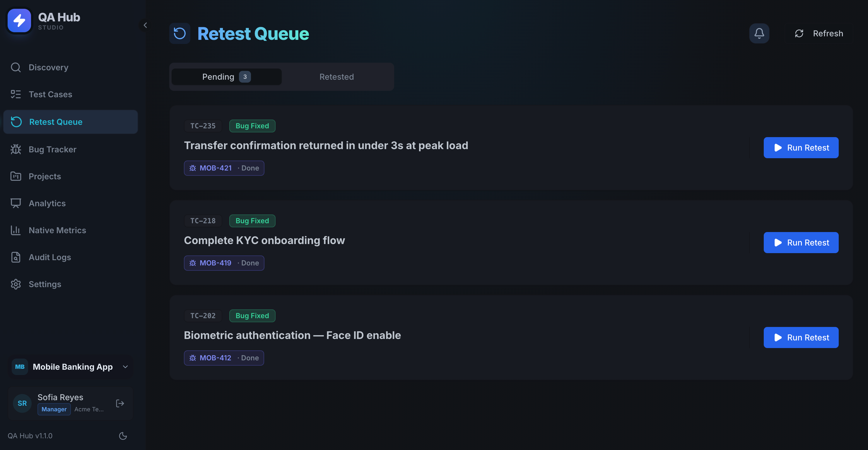Run Retest for TC-218
The image size is (868, 450).
801,243
